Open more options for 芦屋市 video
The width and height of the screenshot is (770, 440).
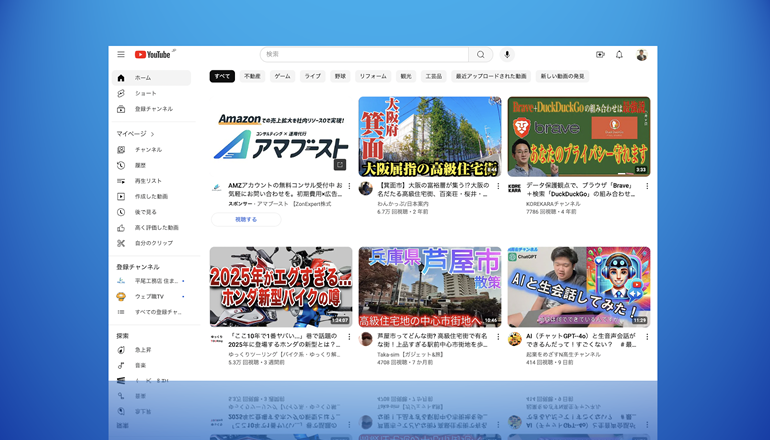pos(498,337)
